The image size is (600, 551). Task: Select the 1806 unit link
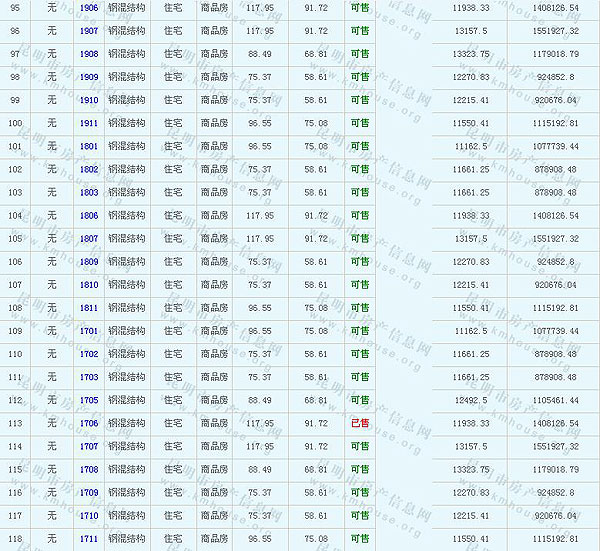click(x=89, y=215)
